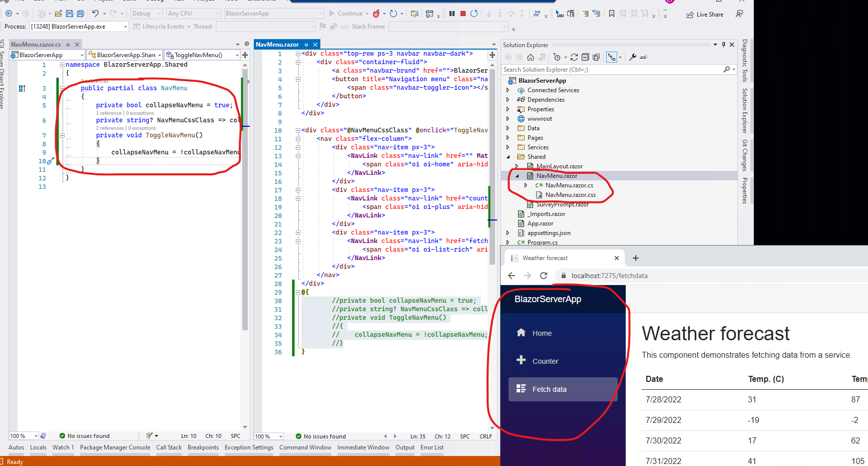Click the Collapse All icon in Solution Explorer

(585, 57)
